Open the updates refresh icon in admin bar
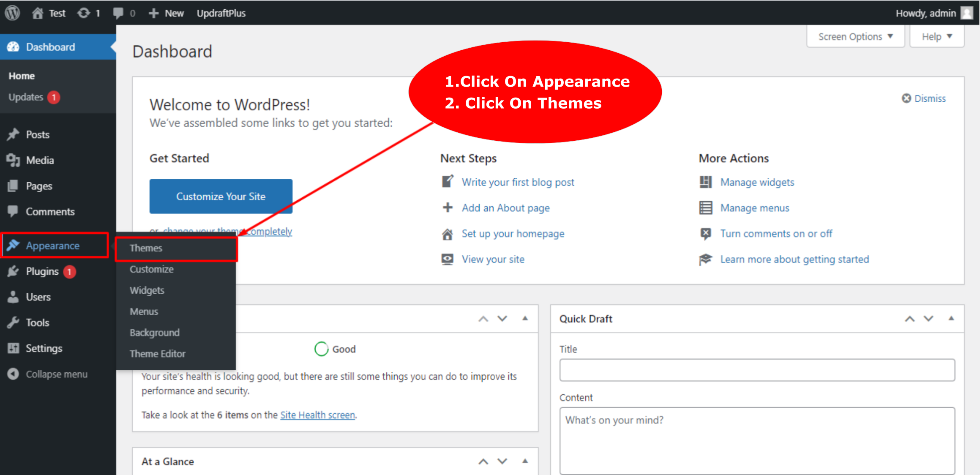This screenshot has height=475, width=980. [x=84, y=13]
